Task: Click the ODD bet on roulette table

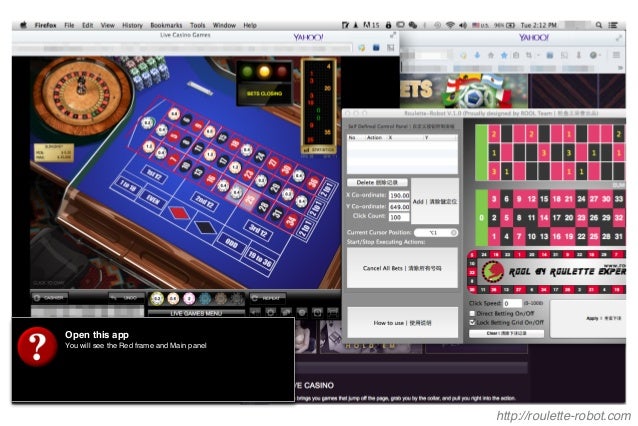Action: pos(232,243)
